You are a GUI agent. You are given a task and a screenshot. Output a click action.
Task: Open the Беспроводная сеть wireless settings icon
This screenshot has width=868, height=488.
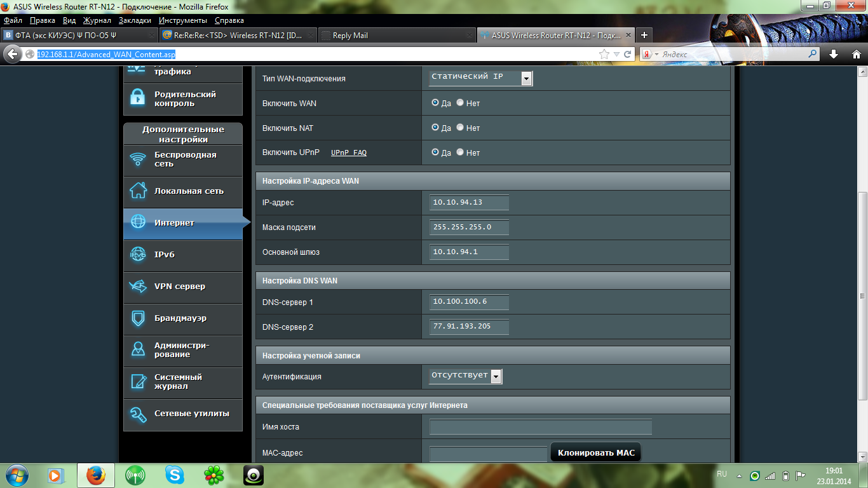click(138, 159)
